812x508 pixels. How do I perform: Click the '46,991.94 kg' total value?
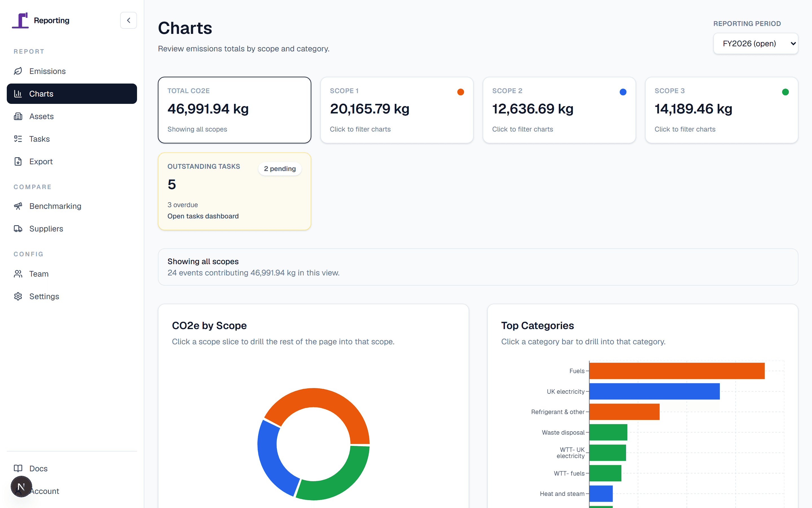click(x=208, y=109)
